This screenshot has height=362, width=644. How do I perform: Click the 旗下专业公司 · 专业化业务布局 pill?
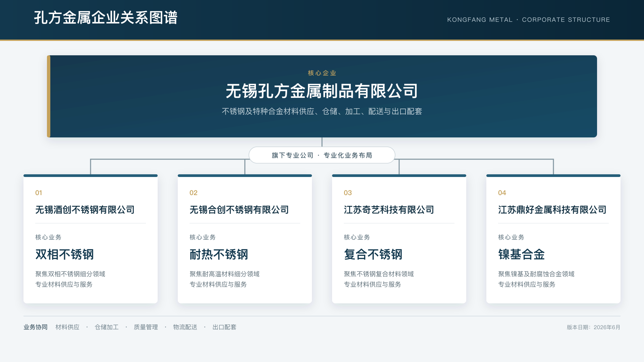point(322,155)
